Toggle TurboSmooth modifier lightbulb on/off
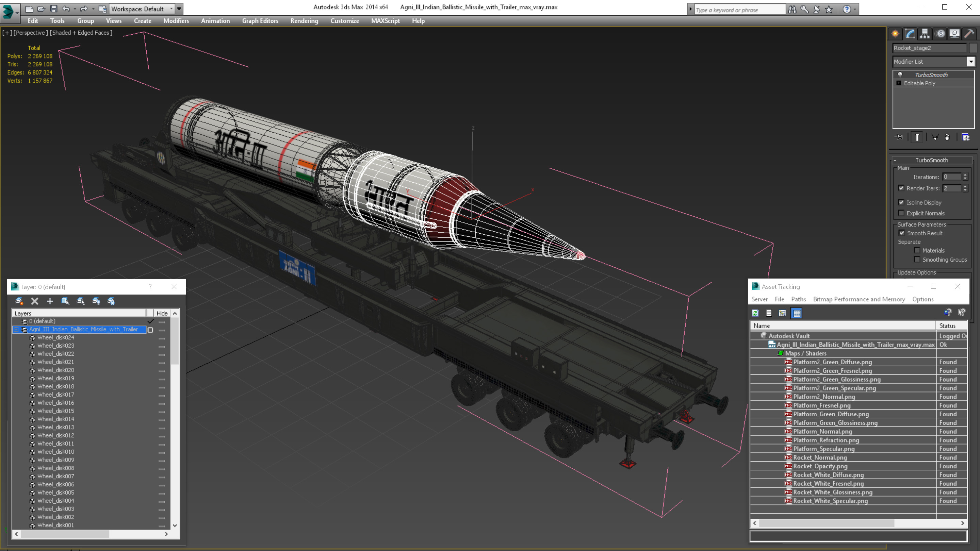980x551 pixels. click(900, 75)
